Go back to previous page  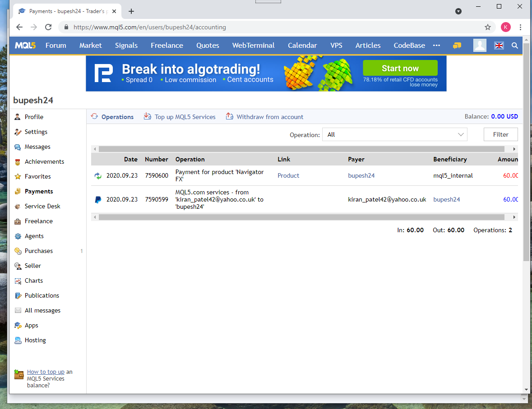19,27
